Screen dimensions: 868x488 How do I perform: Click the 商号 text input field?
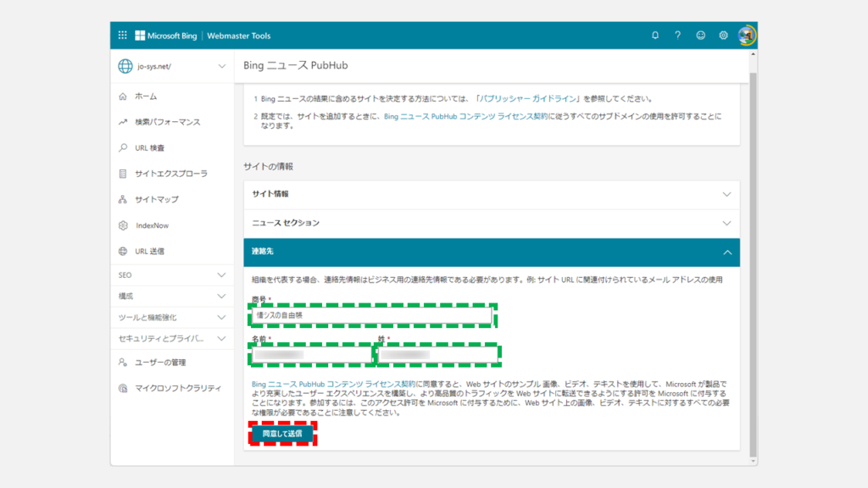pyautogui.click(x=373, y=315)
